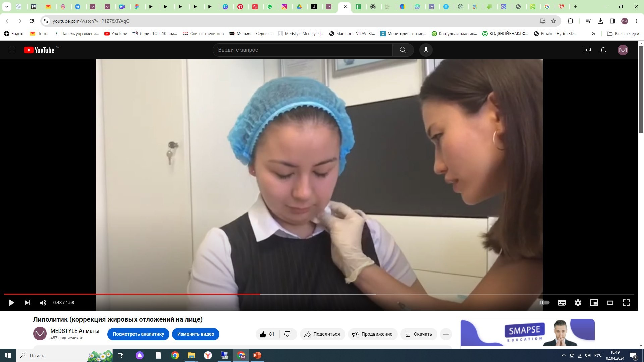Bookmark this page with the star icon

point(553,21)
